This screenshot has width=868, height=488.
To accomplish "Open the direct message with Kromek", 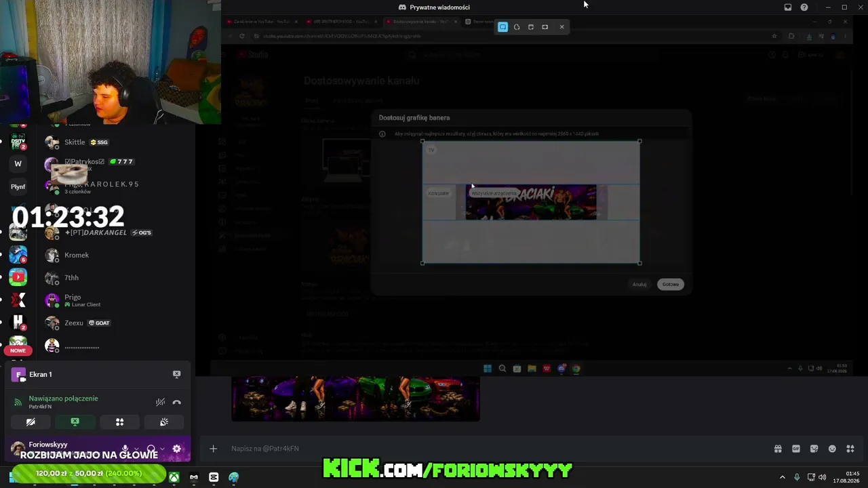I will [x=115, y=256].
